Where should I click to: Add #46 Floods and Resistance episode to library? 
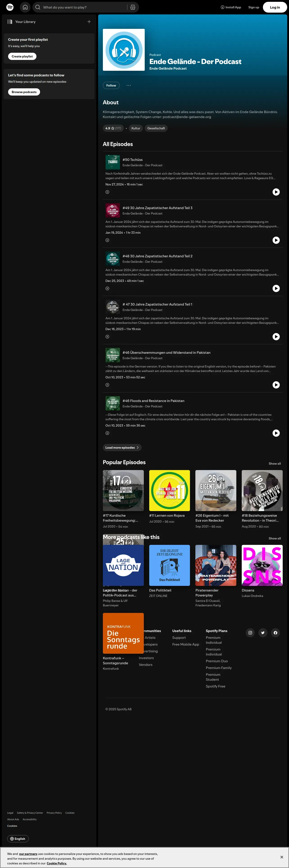click(107, 433)
